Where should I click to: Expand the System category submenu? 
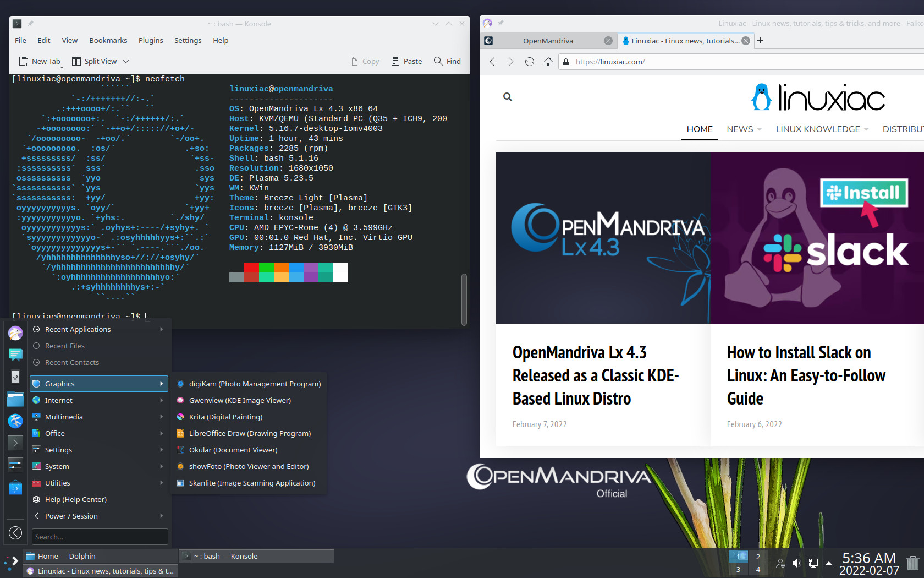point(99,466)
